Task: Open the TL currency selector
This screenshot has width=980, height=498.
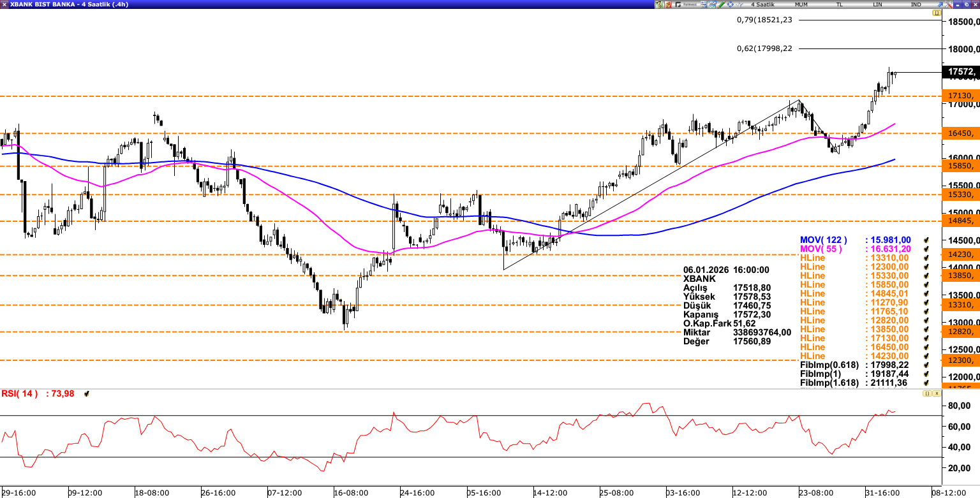Action: (840, 4)
